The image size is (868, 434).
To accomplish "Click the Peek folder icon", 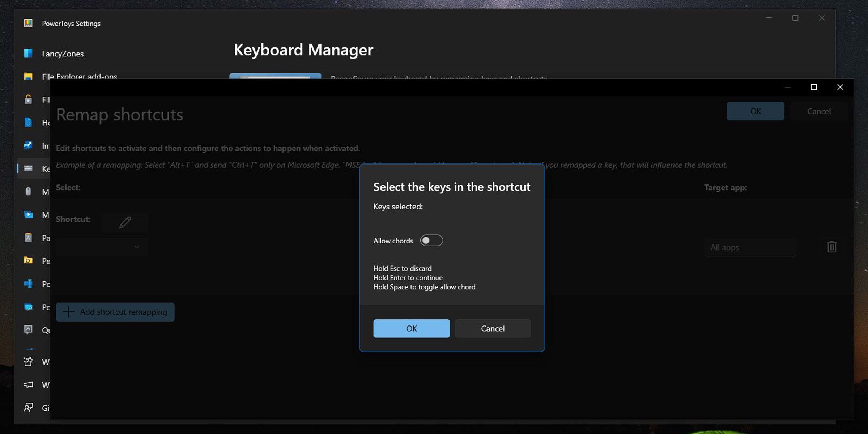I will click(x=28, y=260).
